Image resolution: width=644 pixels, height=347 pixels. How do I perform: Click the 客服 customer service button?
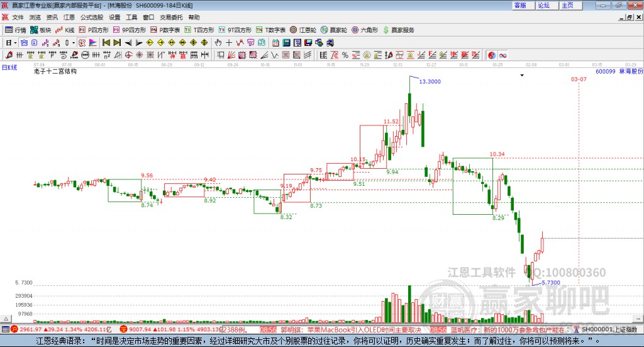[523, 5]
